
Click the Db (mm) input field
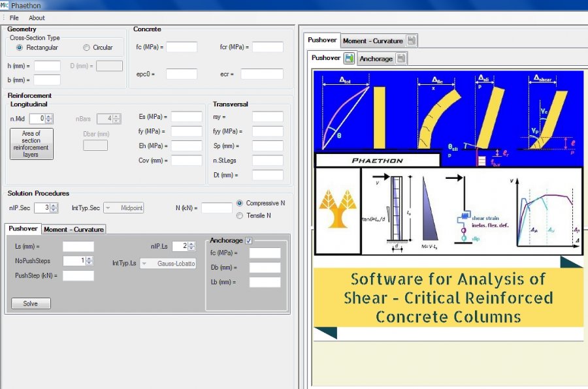(265, 268)
